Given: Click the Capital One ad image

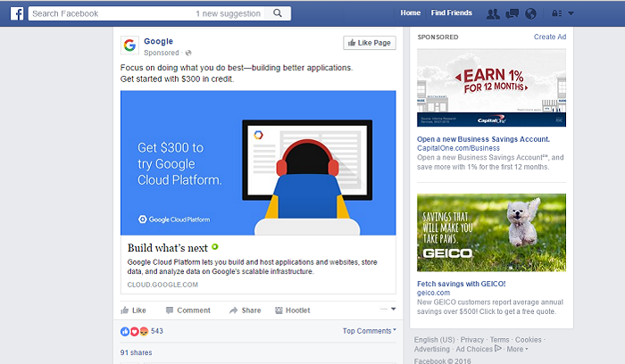Looking at the screenshot, I should 491,87.
